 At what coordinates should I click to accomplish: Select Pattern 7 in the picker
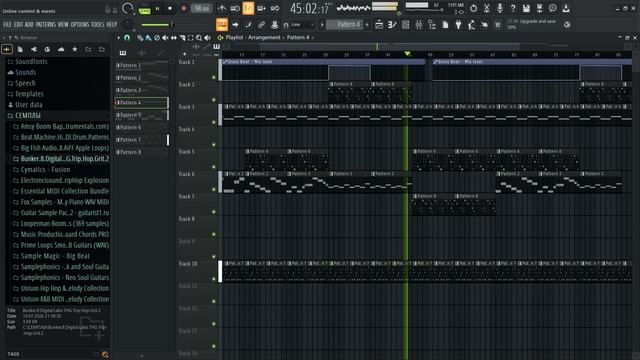[141, 140]
